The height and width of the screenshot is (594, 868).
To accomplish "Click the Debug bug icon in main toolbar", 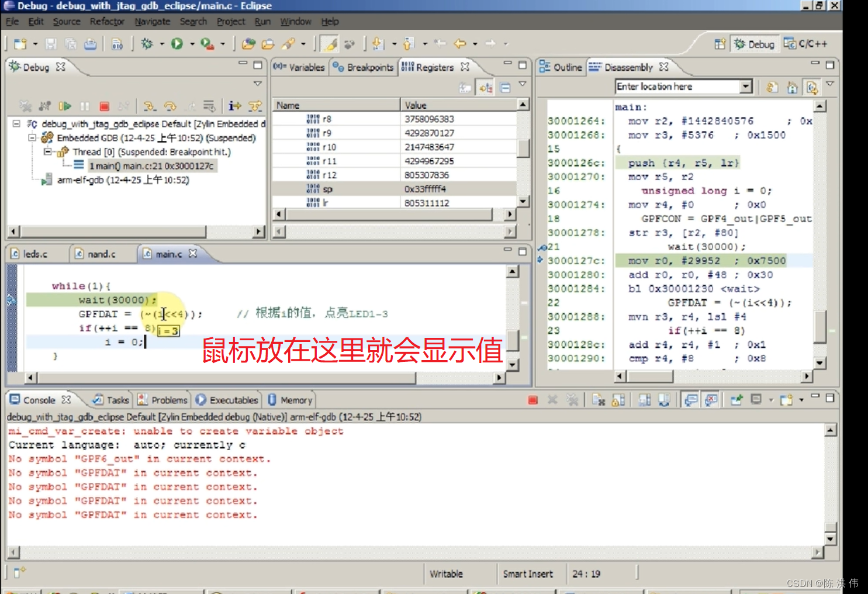I will 147,44.
